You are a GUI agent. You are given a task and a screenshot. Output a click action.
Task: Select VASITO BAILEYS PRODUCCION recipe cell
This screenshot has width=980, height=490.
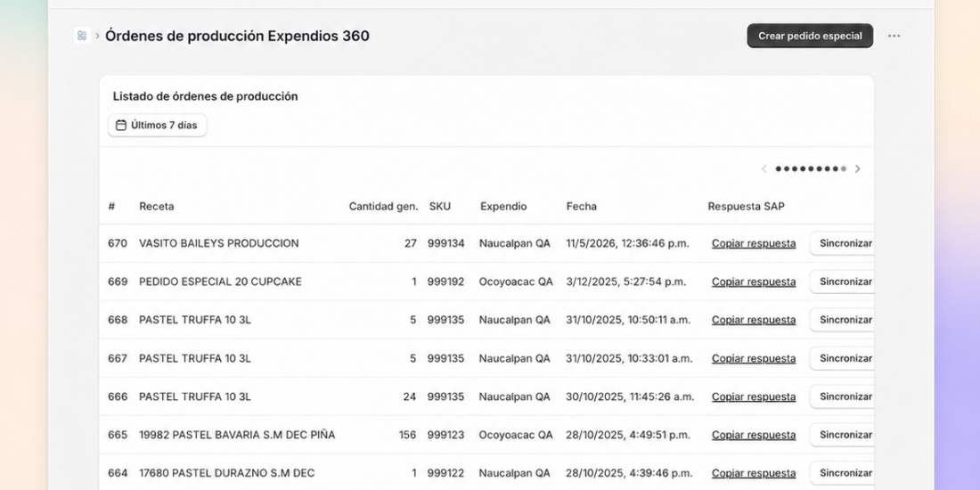(219, 243)
